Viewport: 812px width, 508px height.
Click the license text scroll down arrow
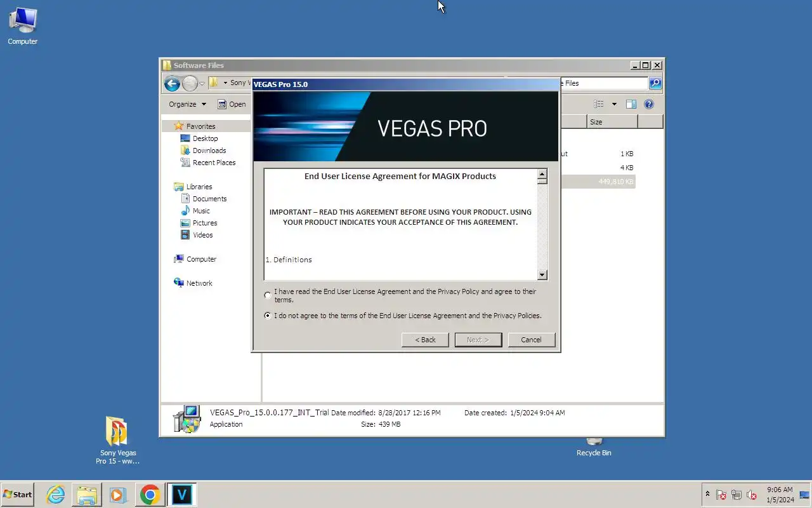point(542,274)
